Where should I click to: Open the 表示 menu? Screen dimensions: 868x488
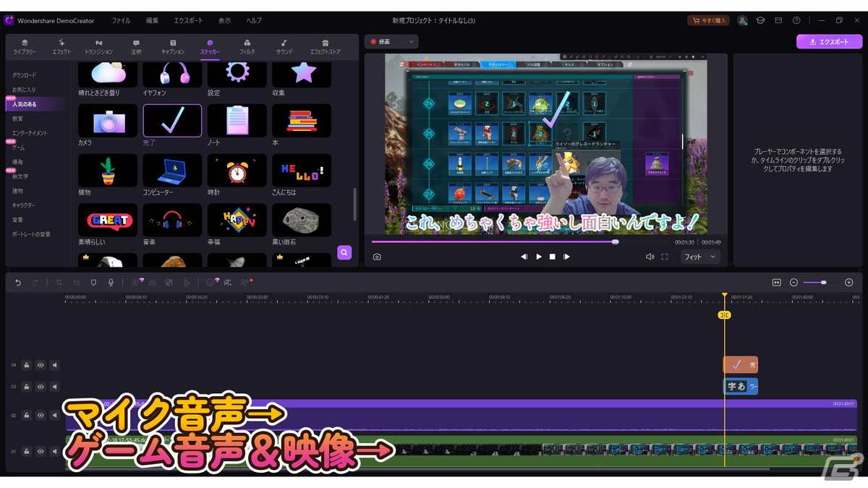pos(225,21)
